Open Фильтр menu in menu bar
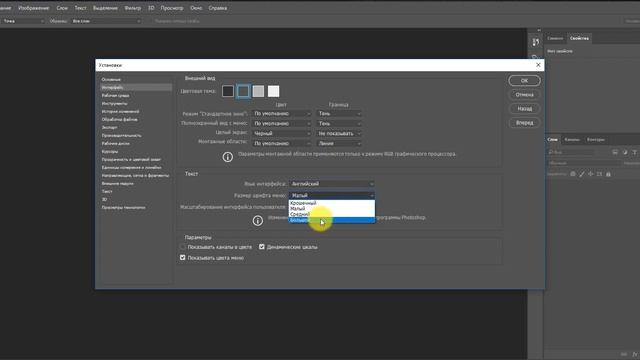640x360 pixels. tap(133, 8)
